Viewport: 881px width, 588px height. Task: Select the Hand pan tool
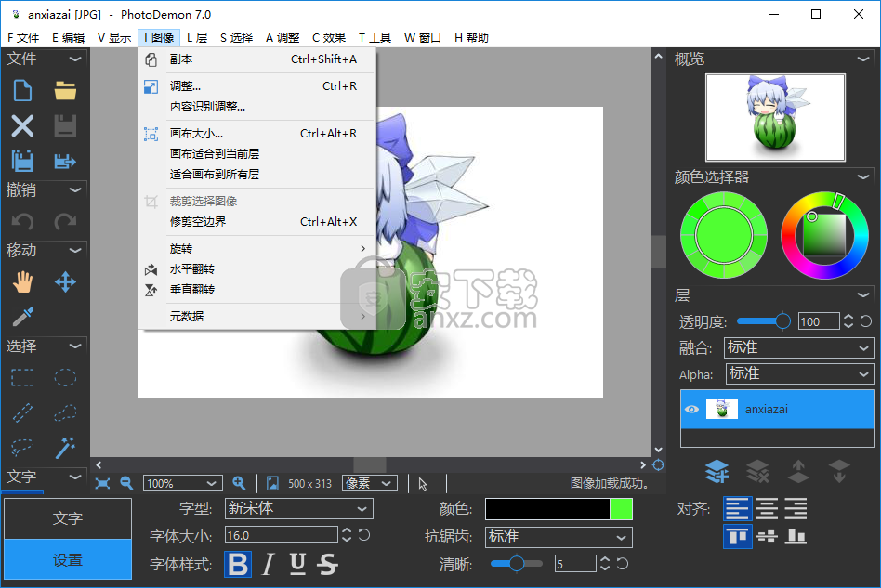point(22,282)
